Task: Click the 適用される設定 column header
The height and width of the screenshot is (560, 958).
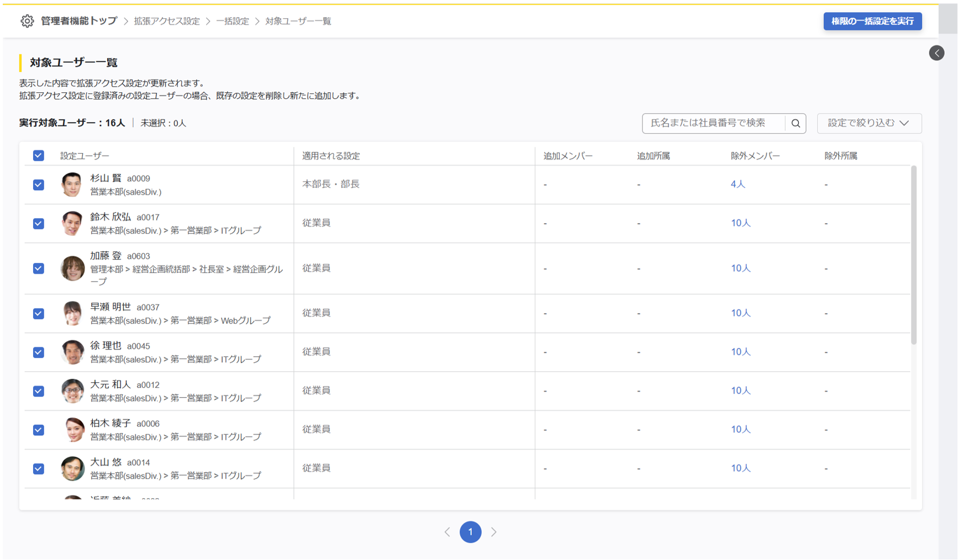Action: click(x=331, y=156)
